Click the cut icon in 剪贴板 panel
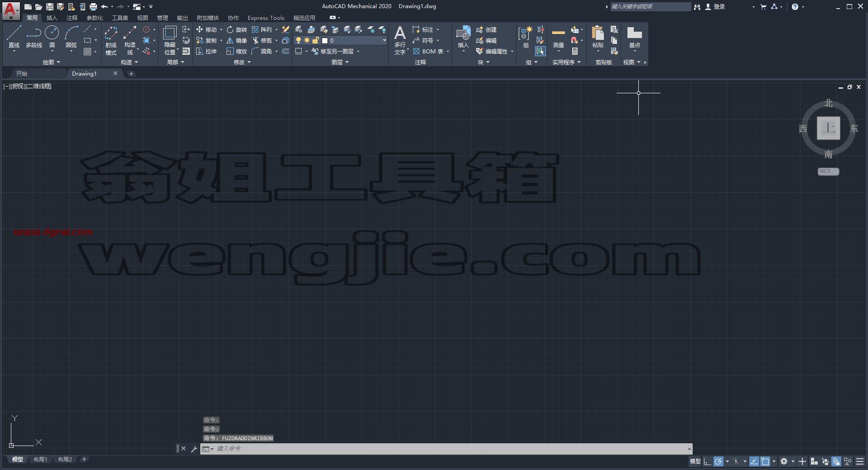Screen dimensions: 868x470 click(614, 29)
